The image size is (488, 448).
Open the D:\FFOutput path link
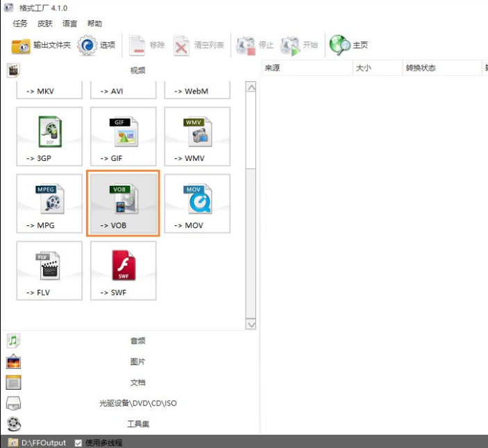click(x=44, y=442)
